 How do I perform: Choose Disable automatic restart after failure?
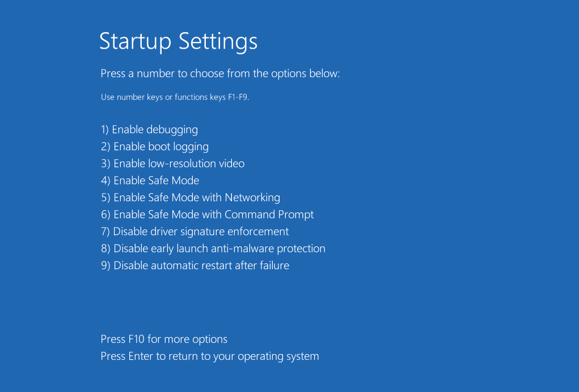click(195, 266)
